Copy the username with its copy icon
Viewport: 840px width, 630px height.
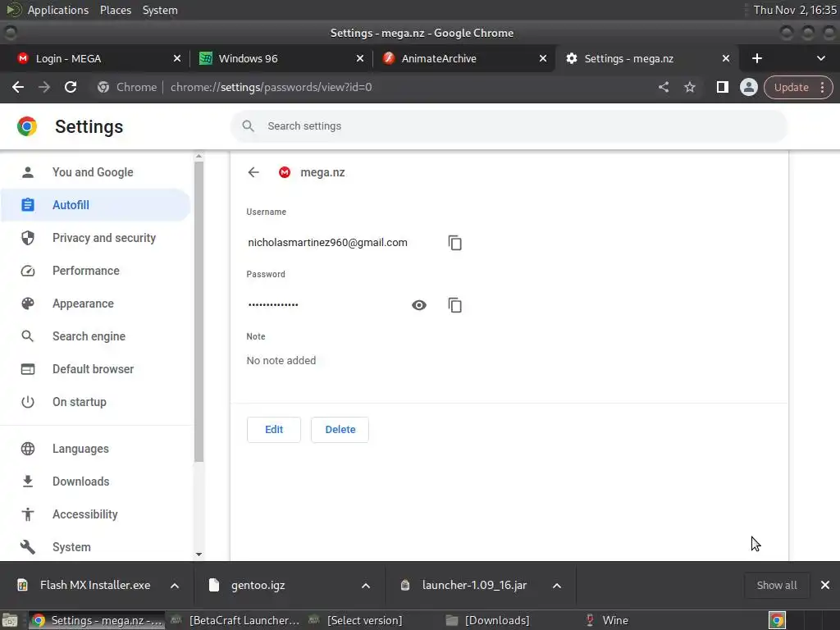[x=454, y=243]
